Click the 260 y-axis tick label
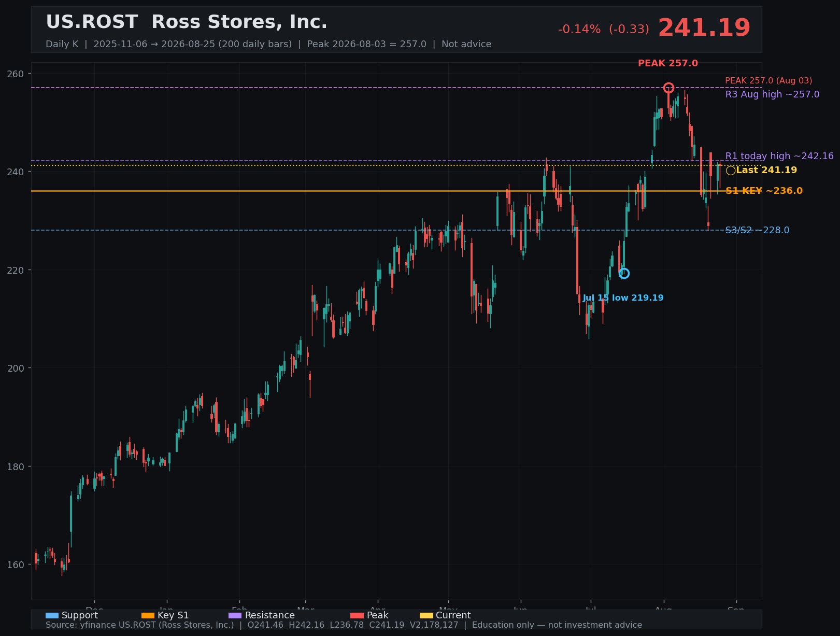This screenshot has height=636, width=840. point(16,74)
